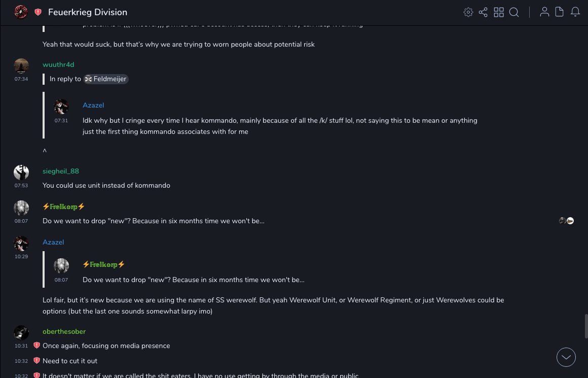Click the Feuerkrieg Division room avatar

point(21,12)
